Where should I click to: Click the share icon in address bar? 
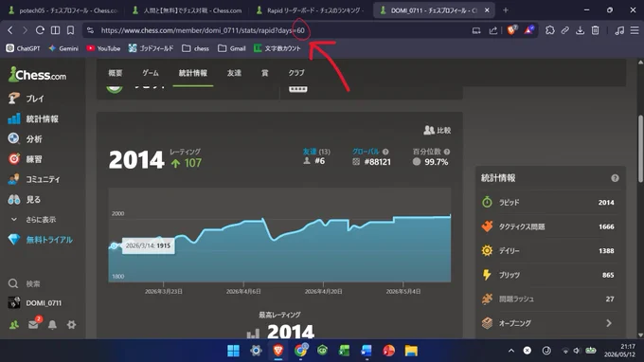tap(492, 30)
